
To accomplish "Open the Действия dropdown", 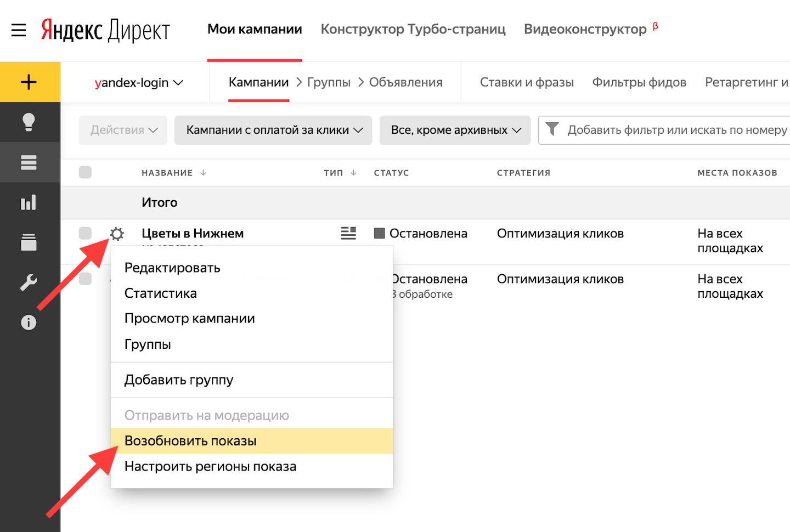I will click(123, 130).
